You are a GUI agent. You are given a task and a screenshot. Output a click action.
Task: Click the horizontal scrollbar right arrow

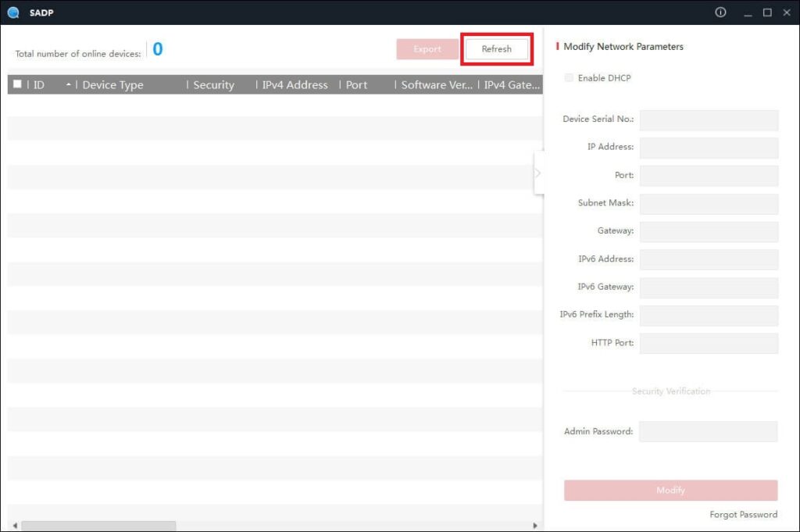point(535,526)
